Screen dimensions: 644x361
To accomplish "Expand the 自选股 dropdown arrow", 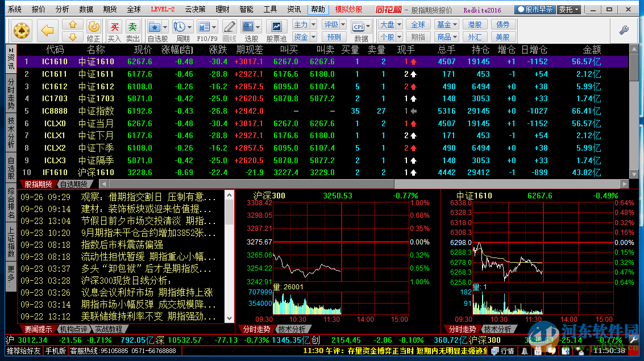I will point(165,27).
